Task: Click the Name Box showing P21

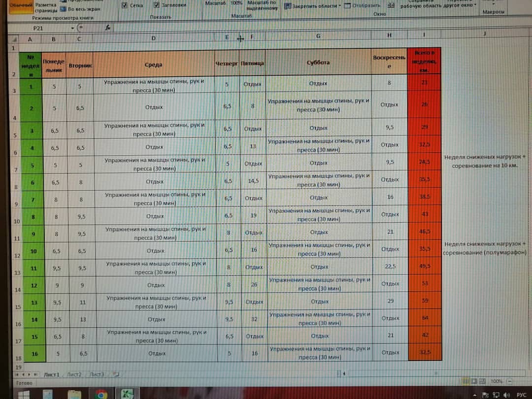Action: click(x=38, y=28)
